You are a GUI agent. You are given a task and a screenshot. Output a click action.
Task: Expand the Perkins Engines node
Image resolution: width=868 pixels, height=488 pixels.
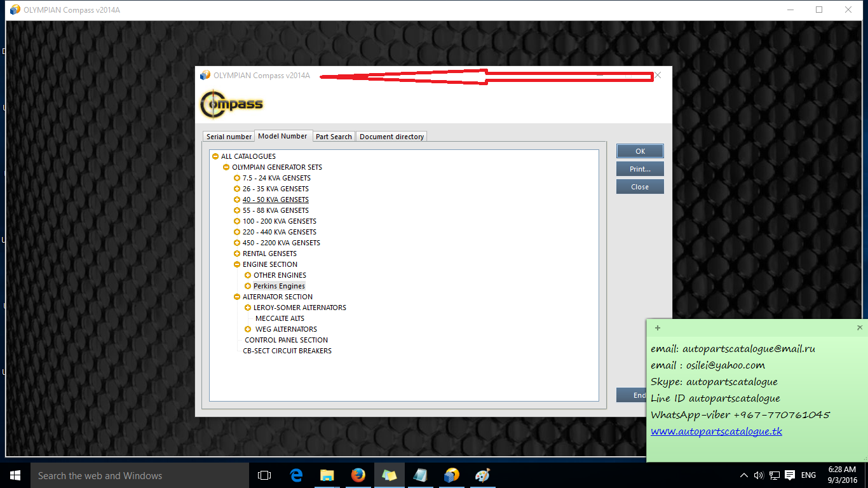click(248, 286)
